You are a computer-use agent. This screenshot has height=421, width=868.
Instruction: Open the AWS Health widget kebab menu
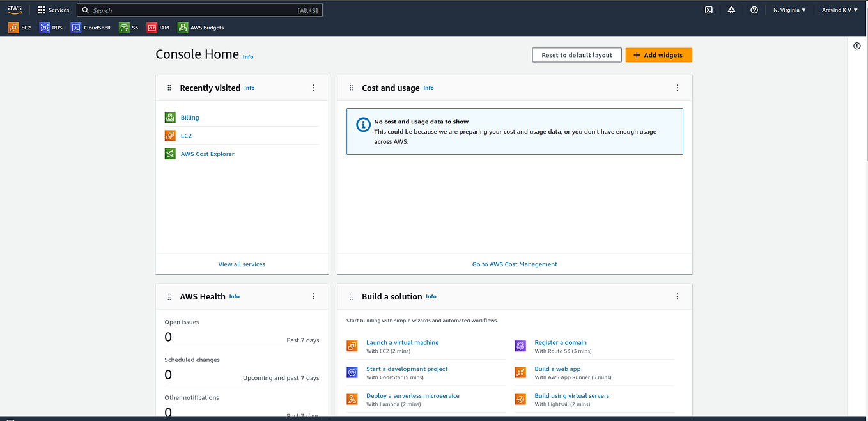pyautogui.click(x=313, y=296)
